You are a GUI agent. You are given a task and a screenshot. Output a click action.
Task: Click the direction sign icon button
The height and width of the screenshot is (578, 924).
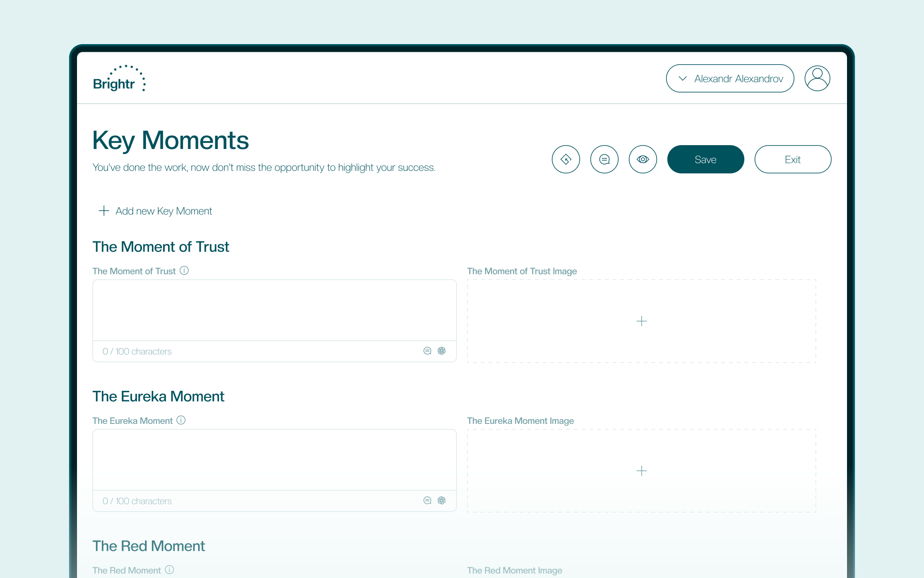point(566,159)
